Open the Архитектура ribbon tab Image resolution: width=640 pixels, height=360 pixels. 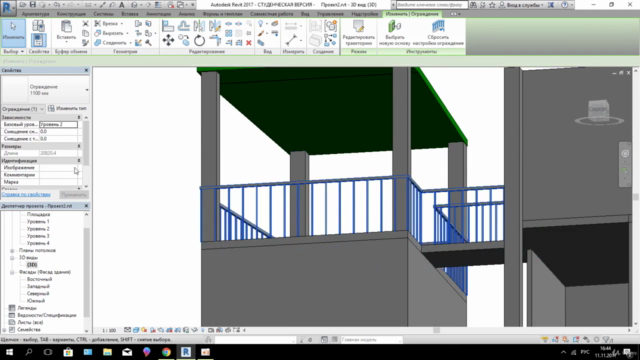[x=36, y=14]
